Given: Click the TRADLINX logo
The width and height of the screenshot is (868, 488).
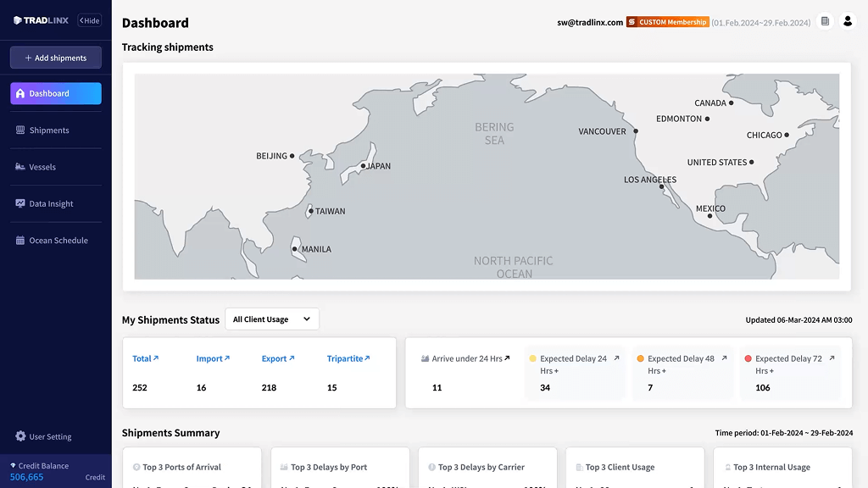Looking at the screenshot, I should click(40, 21).
